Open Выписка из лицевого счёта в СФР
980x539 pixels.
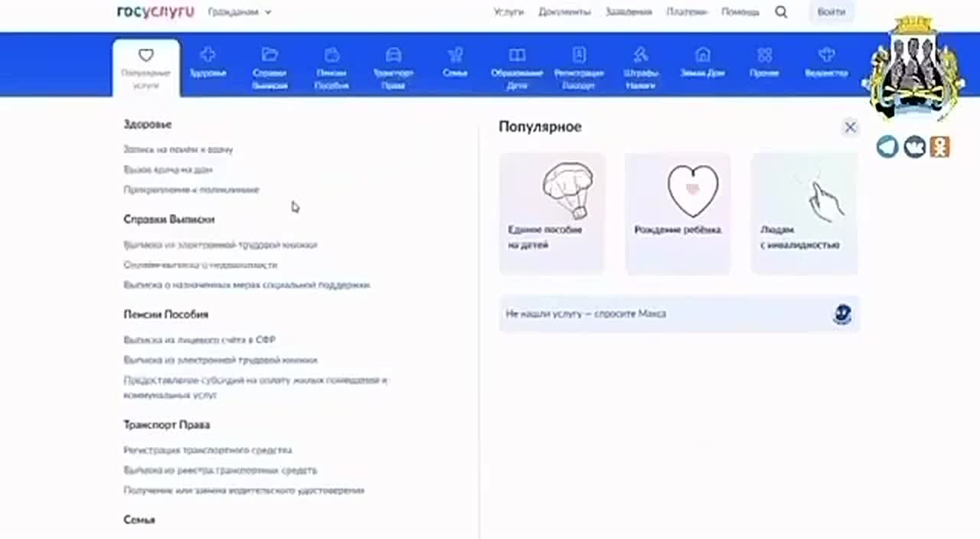click(x=199, y=340)
